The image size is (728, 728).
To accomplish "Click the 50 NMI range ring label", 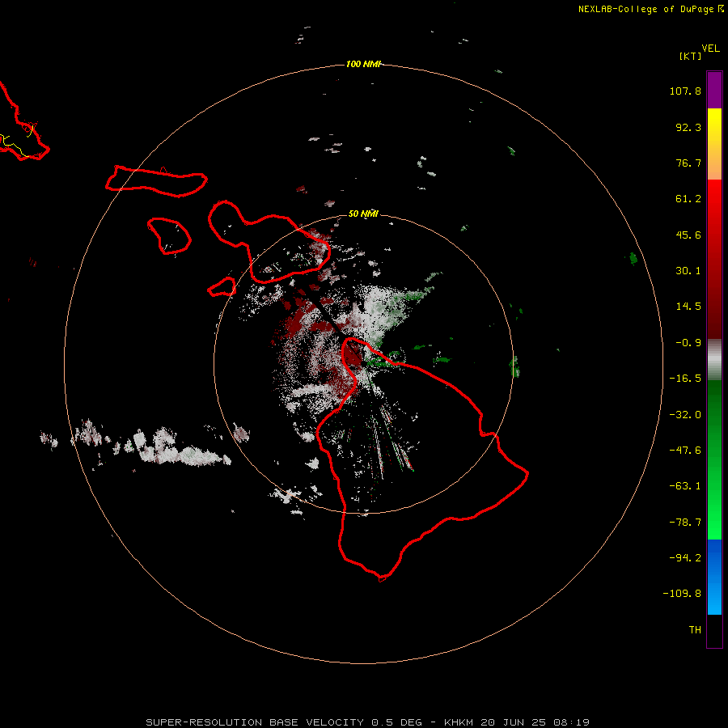I will [363, 214].
